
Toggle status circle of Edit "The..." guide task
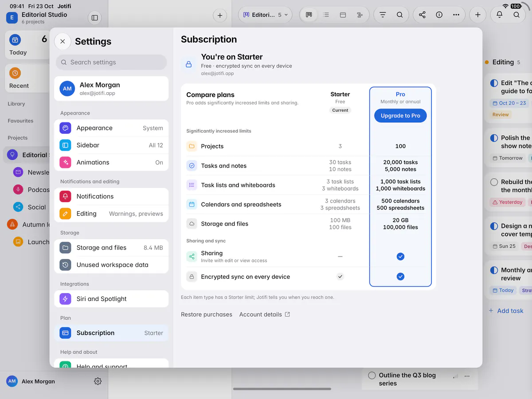[x=494, y=83]
